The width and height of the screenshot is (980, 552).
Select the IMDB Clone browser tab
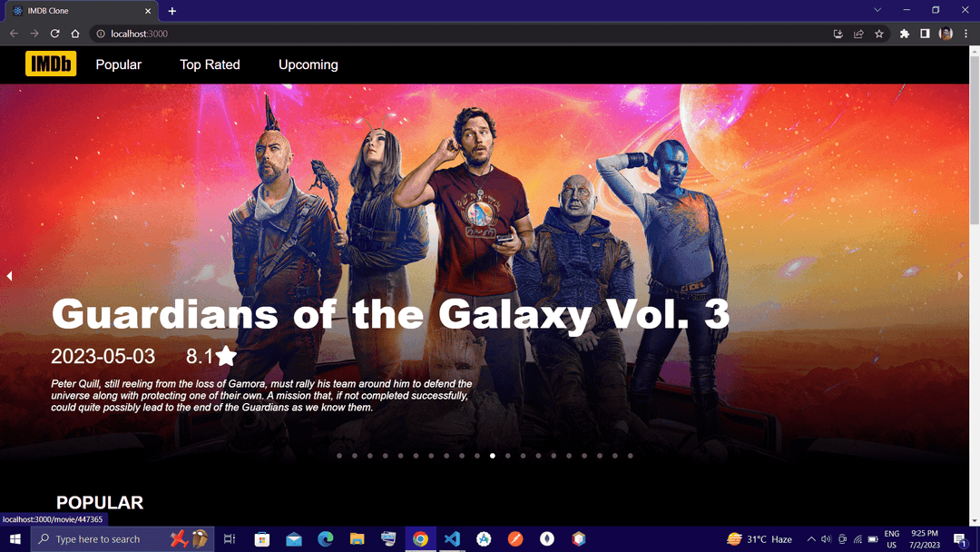tap(82, 11)
